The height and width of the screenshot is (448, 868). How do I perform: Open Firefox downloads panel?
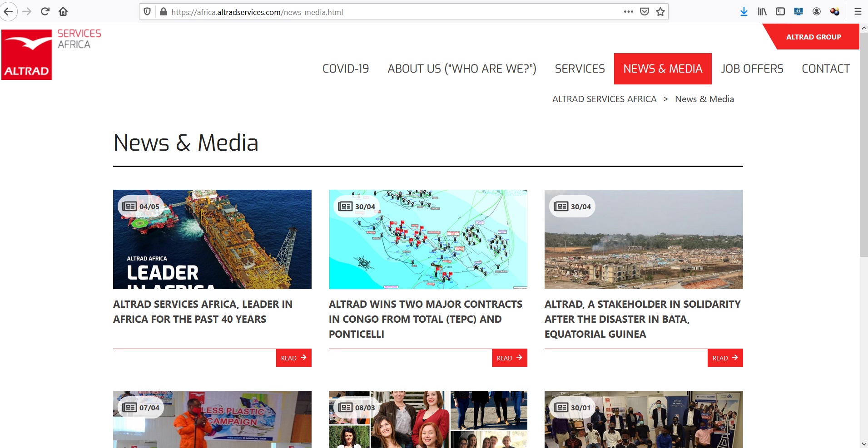pyautogui.click(x=744, y=12)
